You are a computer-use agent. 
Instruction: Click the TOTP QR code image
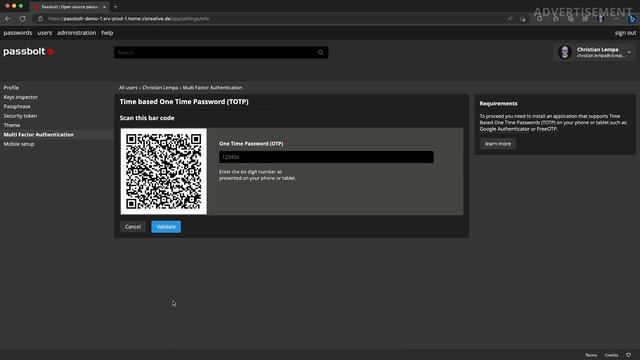point(164,171)
